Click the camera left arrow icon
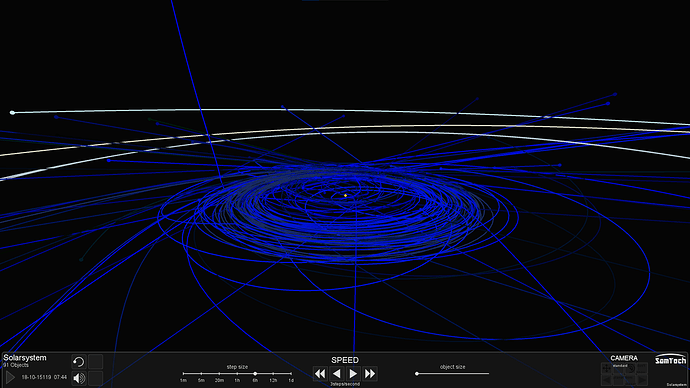Image resolution: width=690 pixels, height=388 pixels. [x=607, y=379]
